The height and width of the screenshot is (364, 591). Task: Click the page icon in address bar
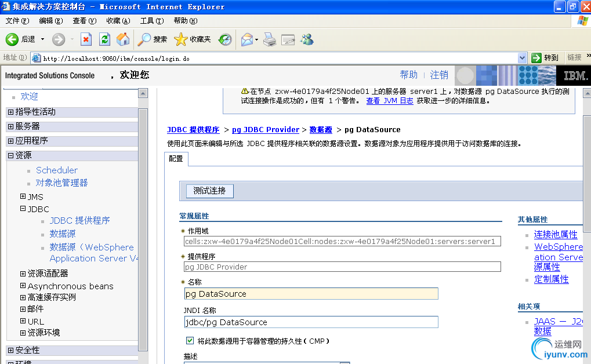pyautogui.click(x=36, y=58)
